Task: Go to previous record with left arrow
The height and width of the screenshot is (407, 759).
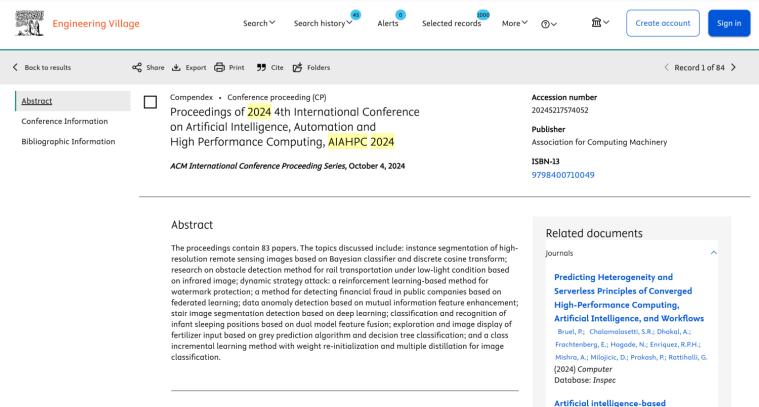Action: point(667,67)
